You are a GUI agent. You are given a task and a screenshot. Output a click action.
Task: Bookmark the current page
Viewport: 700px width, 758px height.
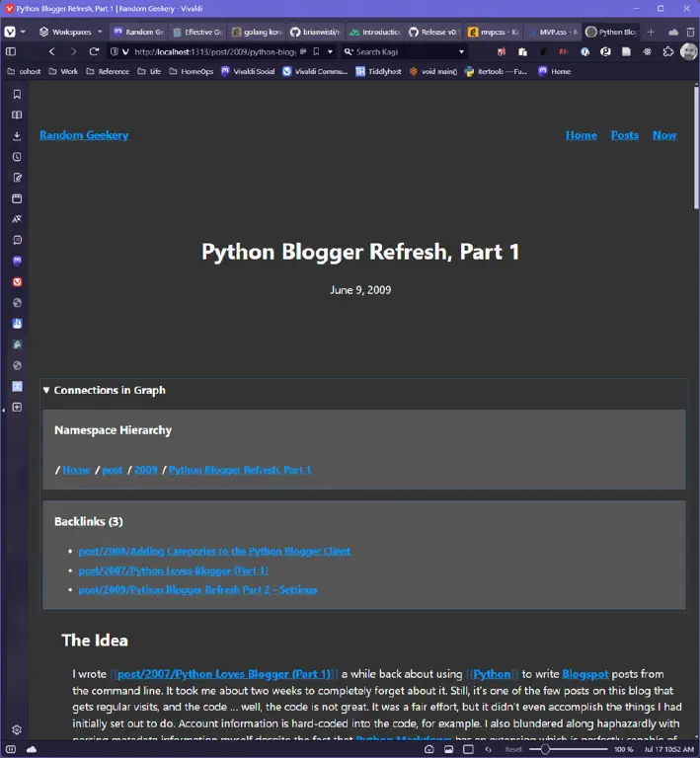(316, 51)
